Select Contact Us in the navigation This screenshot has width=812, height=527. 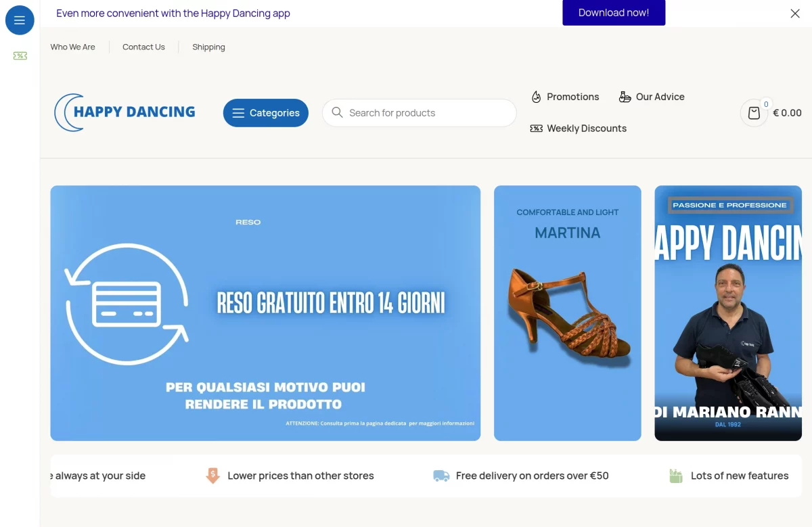click(143, 47)
